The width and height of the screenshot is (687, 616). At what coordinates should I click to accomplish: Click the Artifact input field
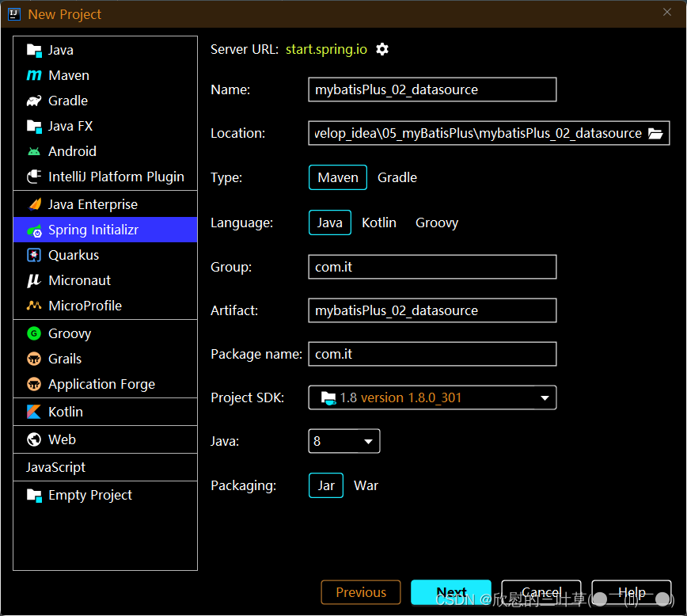click(432, 311)
